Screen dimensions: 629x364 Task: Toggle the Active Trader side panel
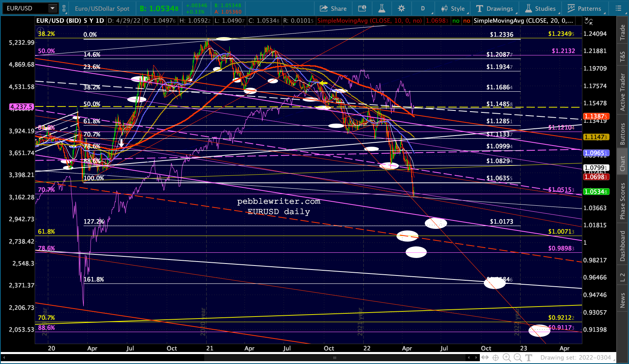click(623, 92)
